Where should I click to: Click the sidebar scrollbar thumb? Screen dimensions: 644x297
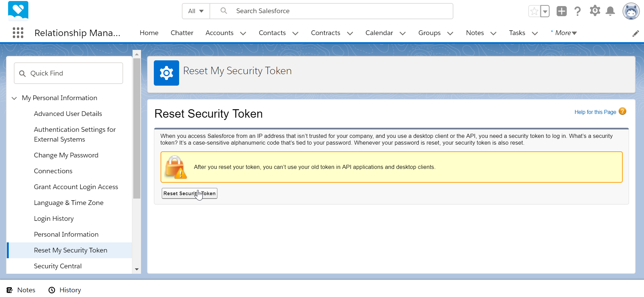click(x=137, y=128)
